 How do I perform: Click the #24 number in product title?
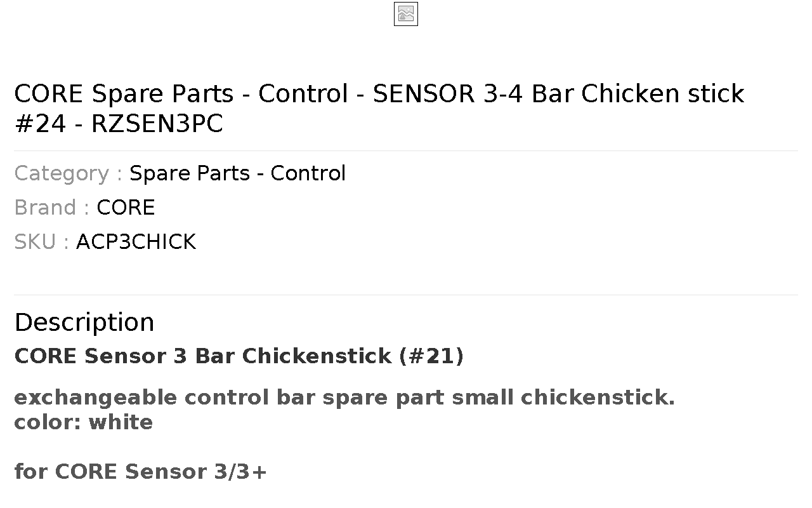click(x=40, y=124)
